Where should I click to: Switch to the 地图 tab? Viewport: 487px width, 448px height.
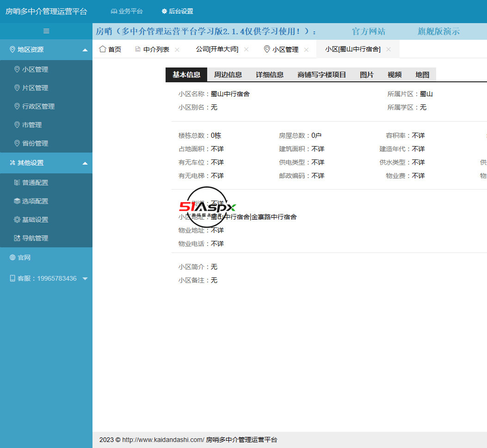click(422, 75)
